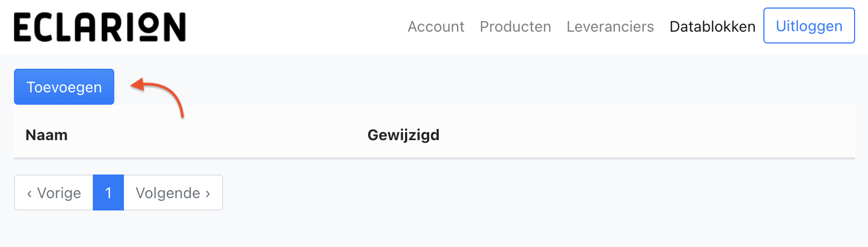
Task: Open the Account menu item
Action: point(436,26)
